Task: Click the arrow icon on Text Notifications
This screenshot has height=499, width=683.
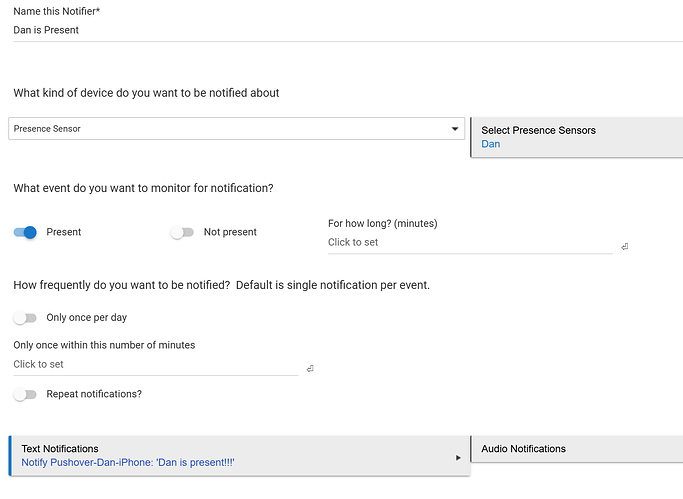Action: [458, 458]
